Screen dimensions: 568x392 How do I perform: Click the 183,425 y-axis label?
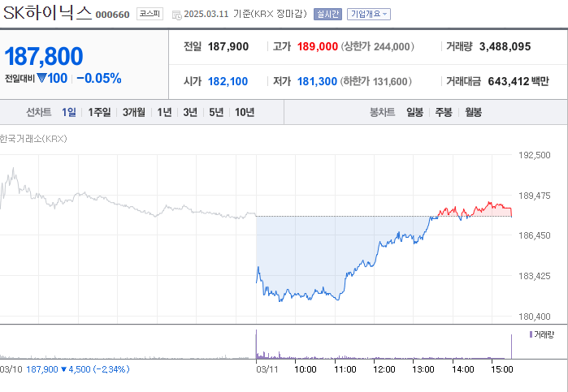pyautogui.click(x=535, y=276)
